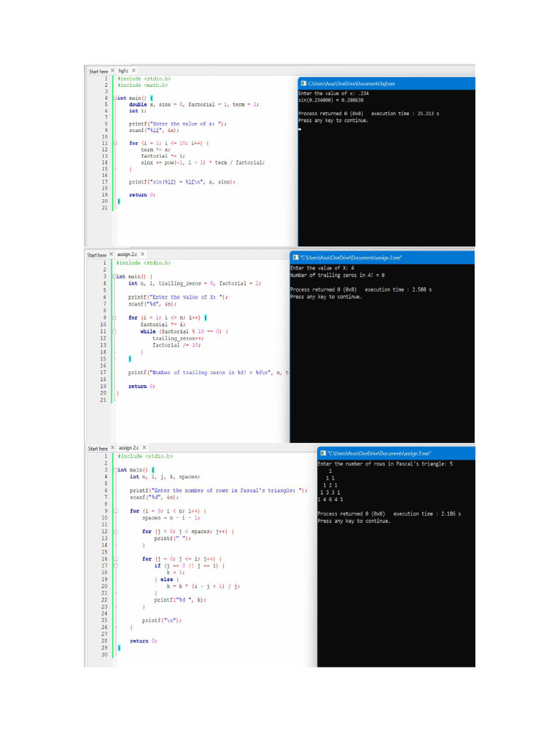Click the 'printf("%d ", k);' line
560x747 pixels.
pos(180,600)
